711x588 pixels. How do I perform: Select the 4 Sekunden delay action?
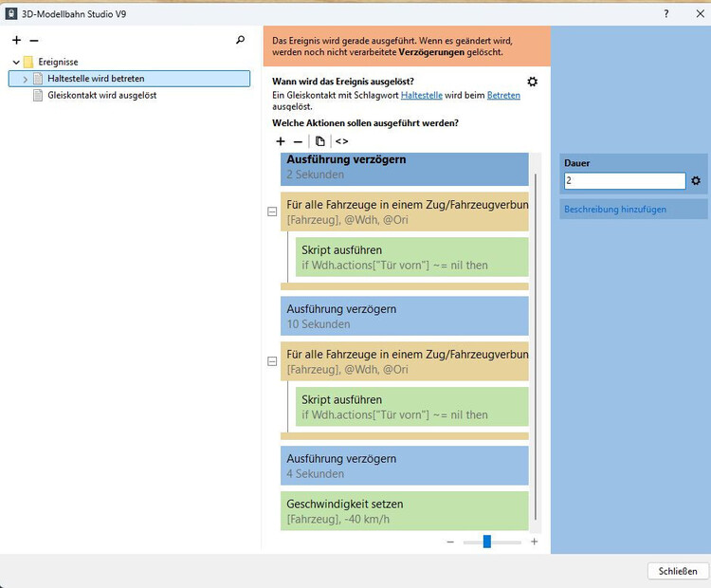click(405, 466)
